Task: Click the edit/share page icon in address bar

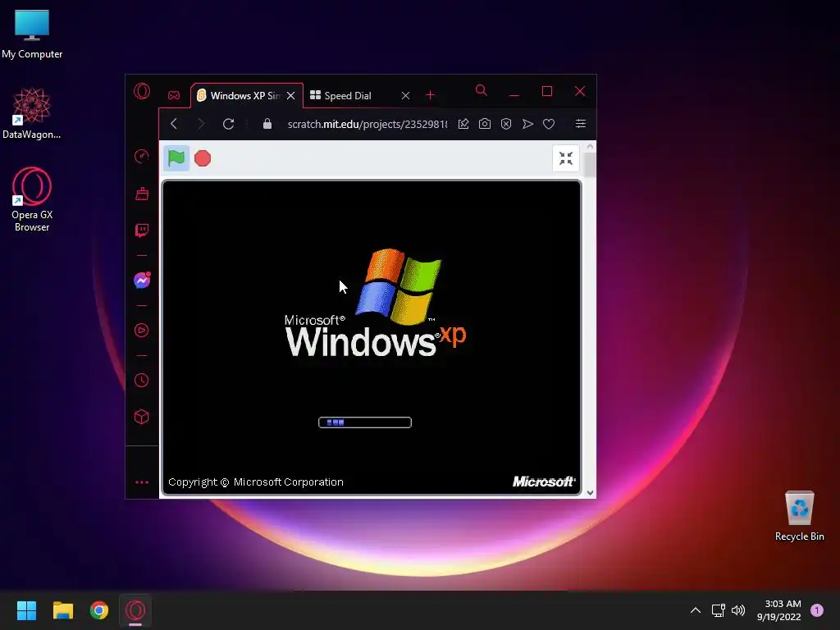Action: [463, 124]
